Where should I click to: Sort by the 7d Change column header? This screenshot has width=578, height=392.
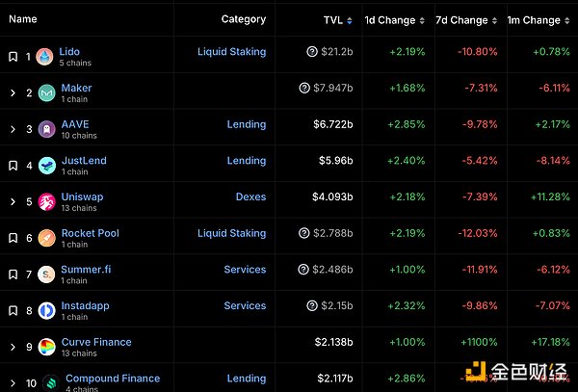click(461, 20)
